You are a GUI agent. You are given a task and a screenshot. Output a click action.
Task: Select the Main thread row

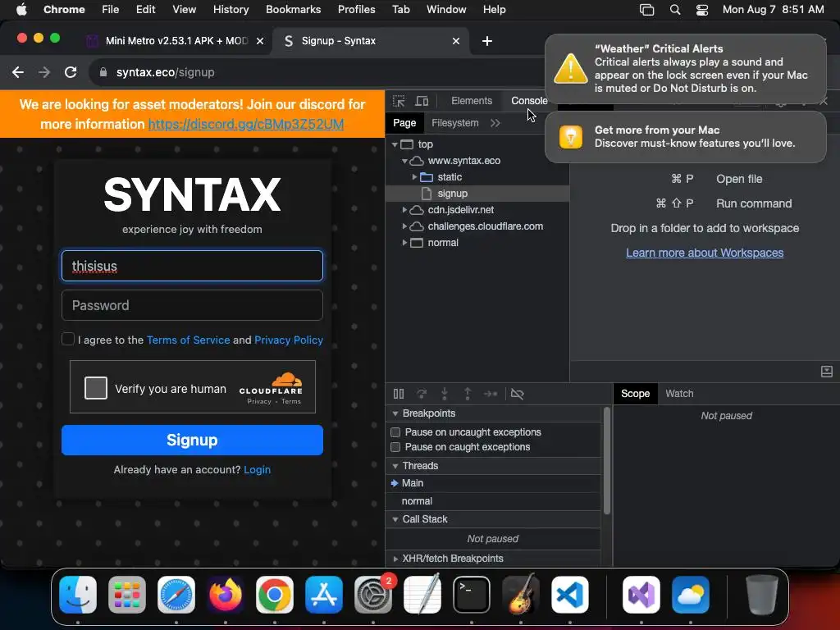[x=493, y=483]
